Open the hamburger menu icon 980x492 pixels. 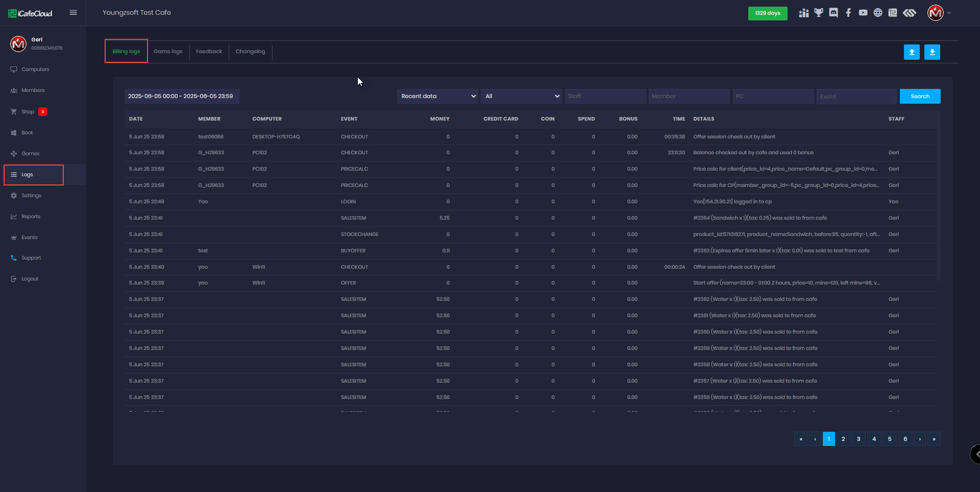tap(73, 12)
